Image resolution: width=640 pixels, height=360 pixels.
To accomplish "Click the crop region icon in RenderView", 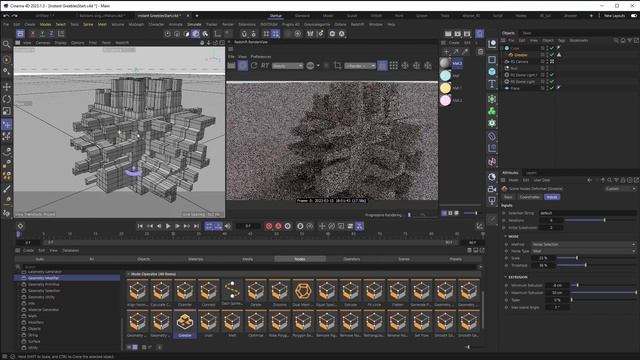I will tap(338, 65).
